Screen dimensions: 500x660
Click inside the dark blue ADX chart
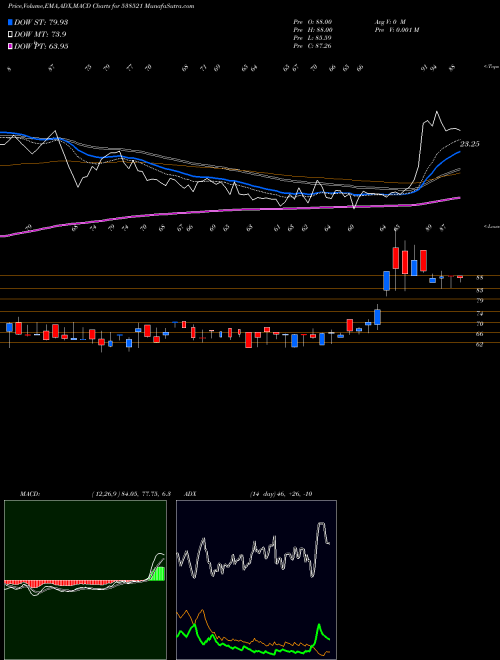tap(256, 580)
